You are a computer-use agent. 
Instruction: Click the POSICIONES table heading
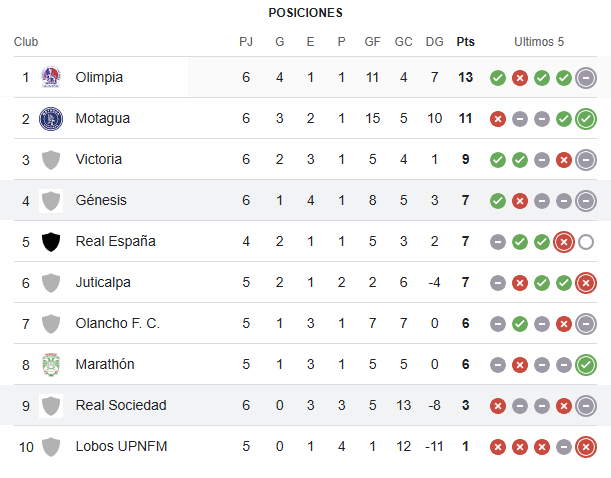[x=305, y=13]
